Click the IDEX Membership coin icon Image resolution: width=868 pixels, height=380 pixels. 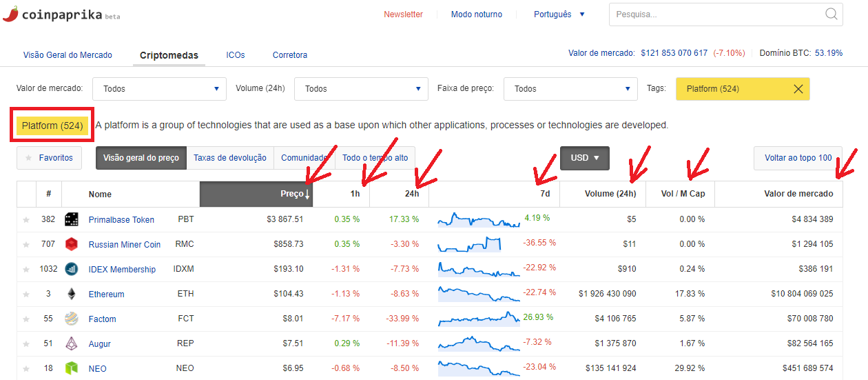pyautogui.click(x=72, y=269)
